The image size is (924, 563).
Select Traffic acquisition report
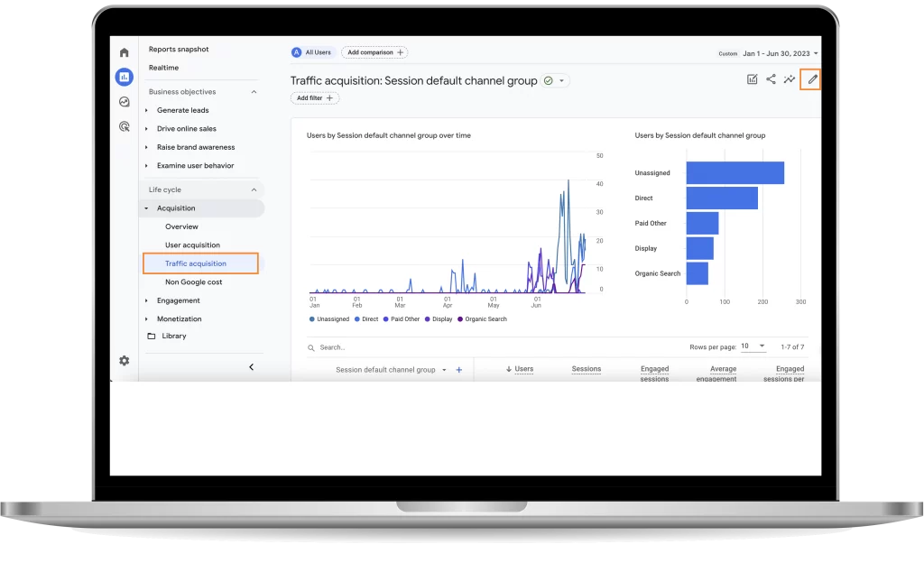[196, 263]
